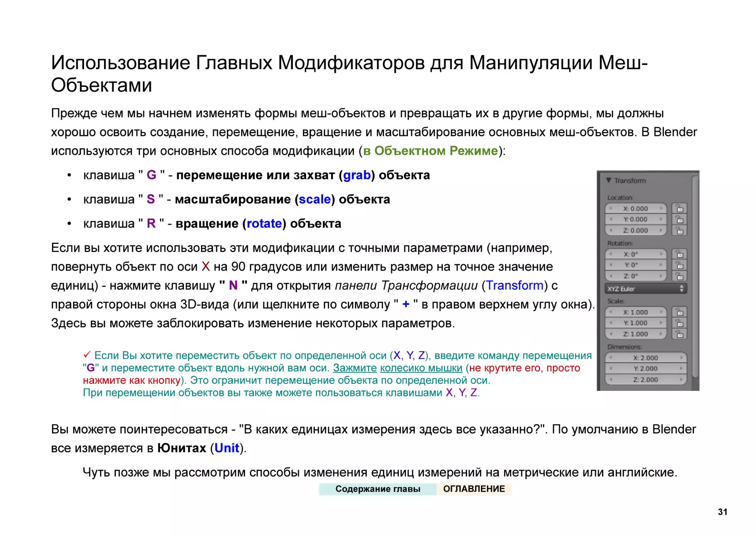This screenshot has height=534, width=756.
Task: Toggle the lock for Scale Y
Action: click(x=679, y=323)
